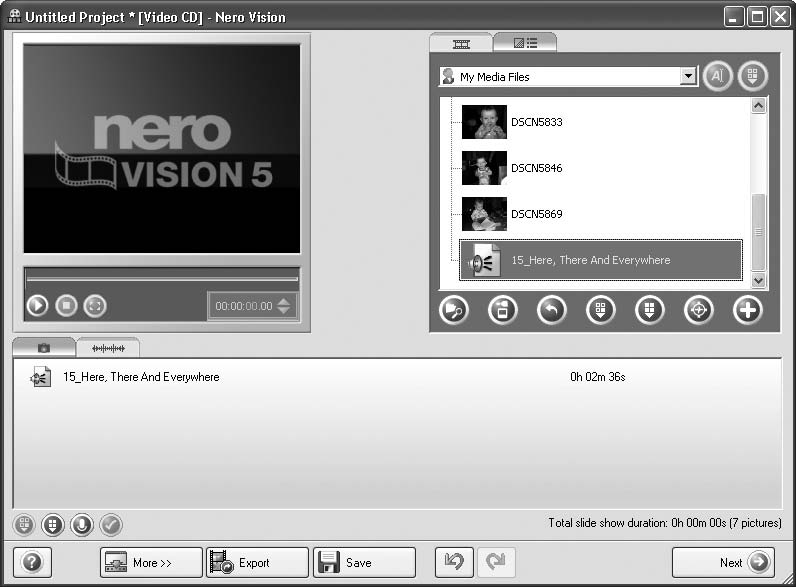Switch to the media film strip tab
This screenshot has width=796, height=587.
(x=461, y=43)
